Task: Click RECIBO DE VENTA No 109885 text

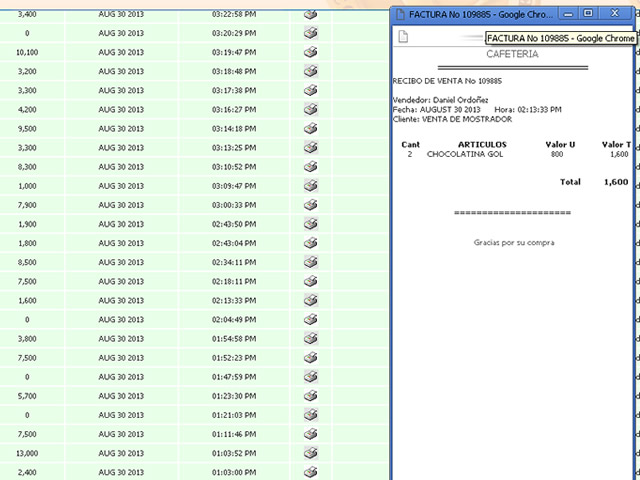Action: pyautogui.click(x=447, y=81)
